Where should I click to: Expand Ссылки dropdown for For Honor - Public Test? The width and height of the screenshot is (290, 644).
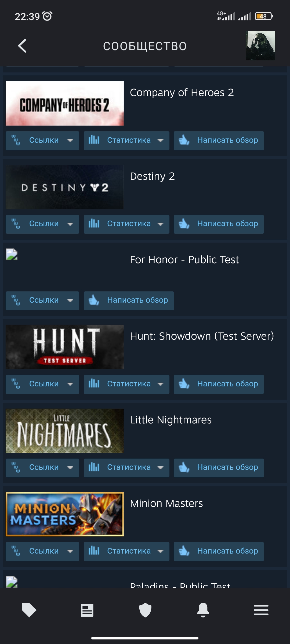[x=42, y=301]
